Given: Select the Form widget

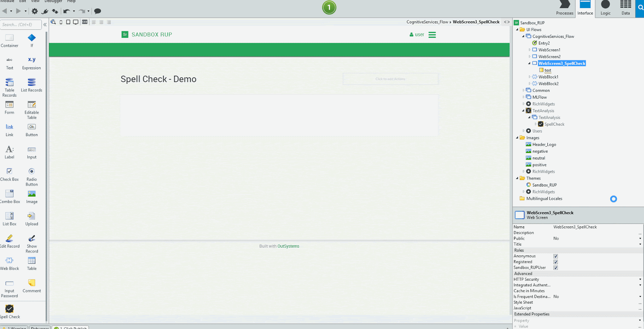Looking at the screenshot, I should [9, 108].
